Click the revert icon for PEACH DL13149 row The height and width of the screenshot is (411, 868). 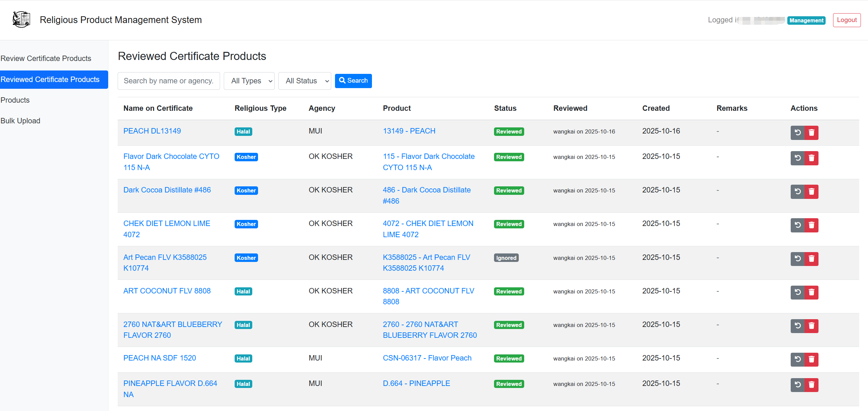pyautogui.click(x=797, y=132)
